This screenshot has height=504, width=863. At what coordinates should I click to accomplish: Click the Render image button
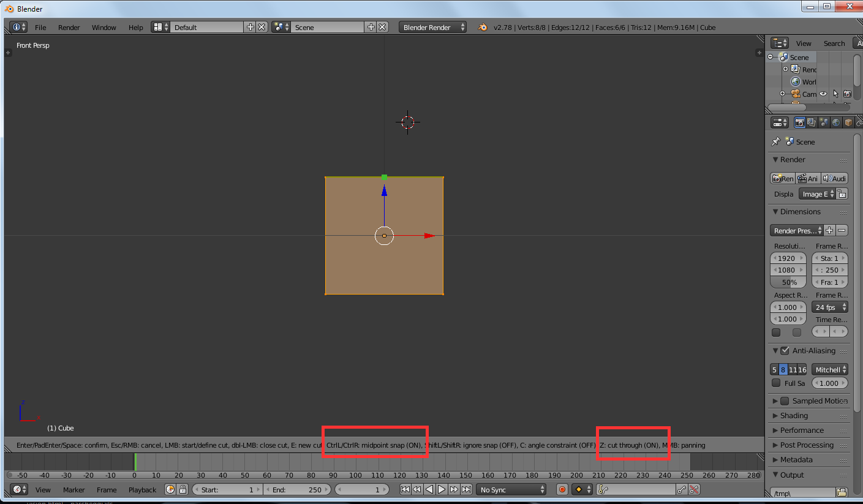pos(783,178)
